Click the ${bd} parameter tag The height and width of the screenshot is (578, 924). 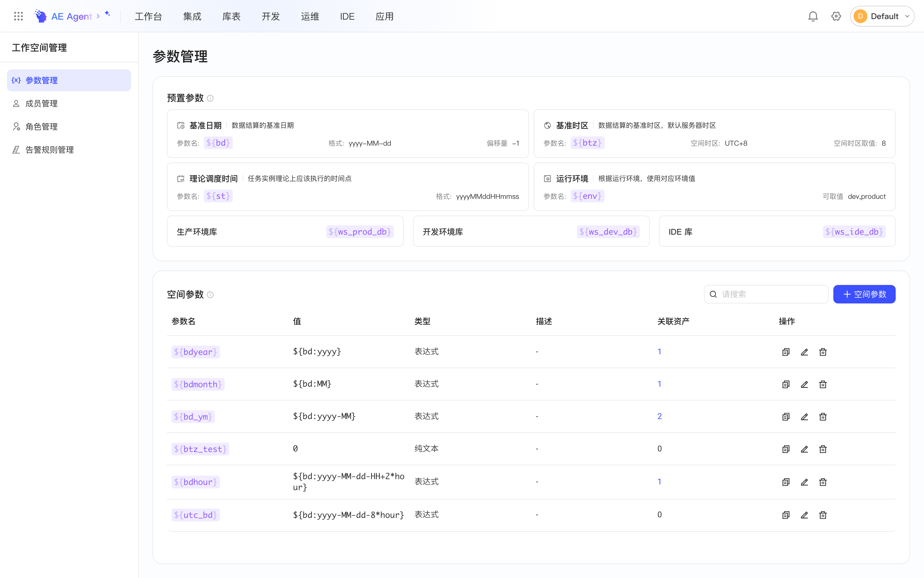(218, 143)
